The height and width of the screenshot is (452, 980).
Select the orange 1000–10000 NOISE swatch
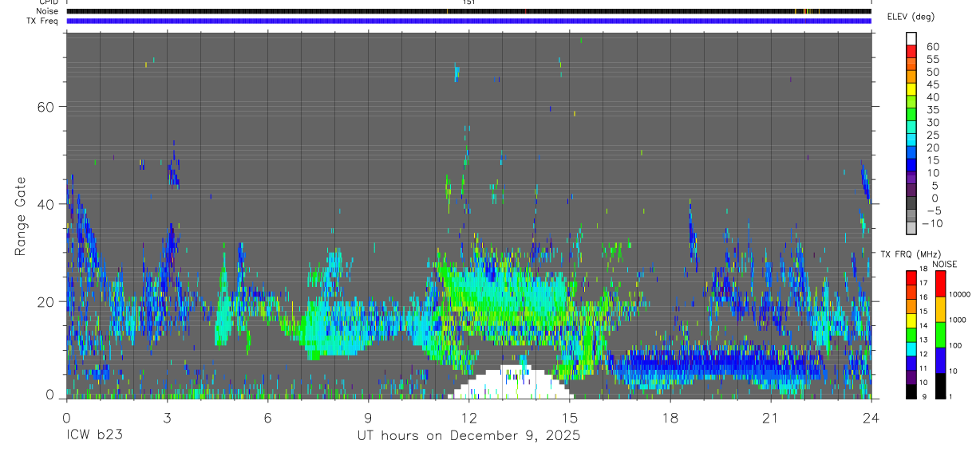[940, 309]
